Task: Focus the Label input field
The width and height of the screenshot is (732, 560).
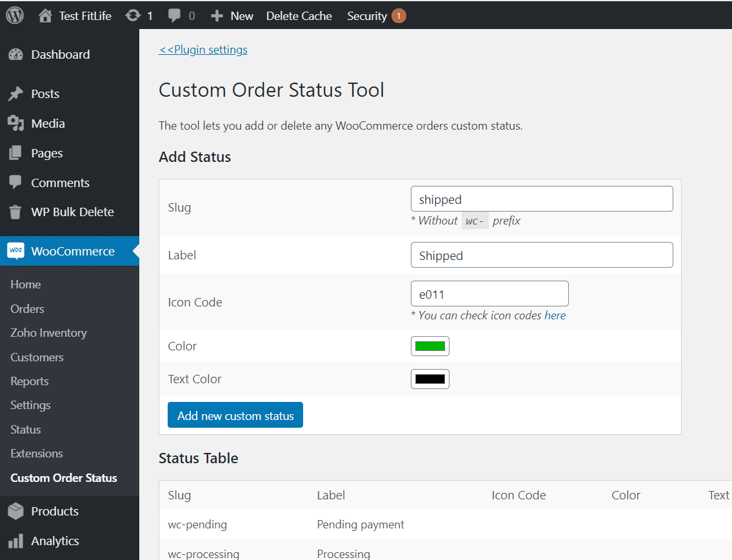Action: (542, 255)
